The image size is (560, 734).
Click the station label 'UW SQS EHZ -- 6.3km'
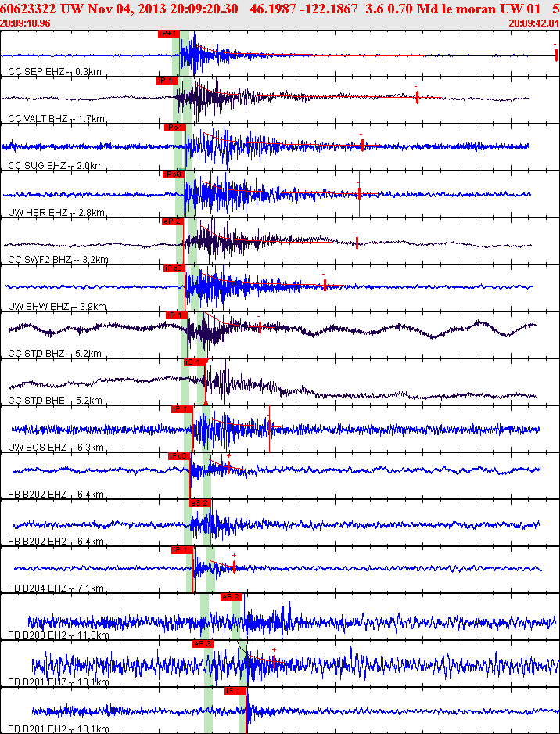coord(56,448)
